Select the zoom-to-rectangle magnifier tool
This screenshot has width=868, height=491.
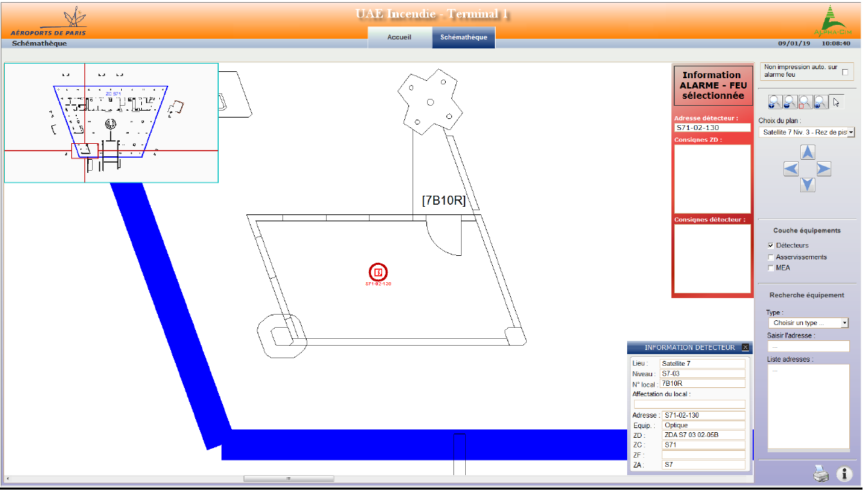point(806,102)
